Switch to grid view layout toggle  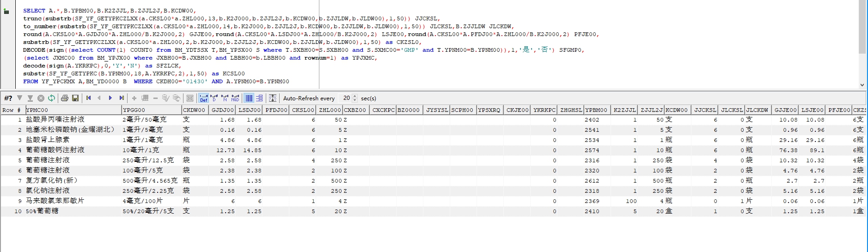249,98
